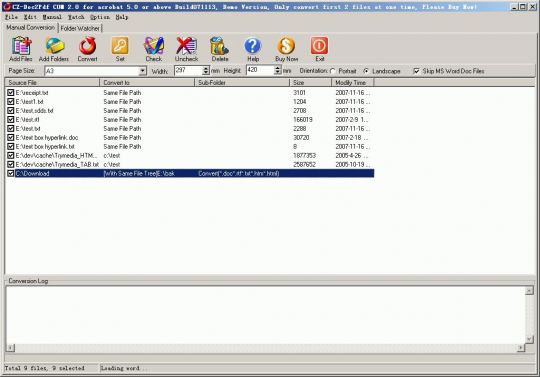The image size is (540, 377).
Task: Click 'Total 9 files, 9 selected' status text
Action: click(x=44, y=368)
